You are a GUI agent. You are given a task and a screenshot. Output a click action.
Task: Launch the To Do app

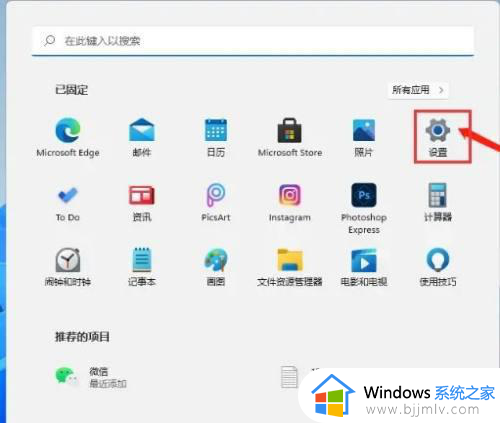68,202
